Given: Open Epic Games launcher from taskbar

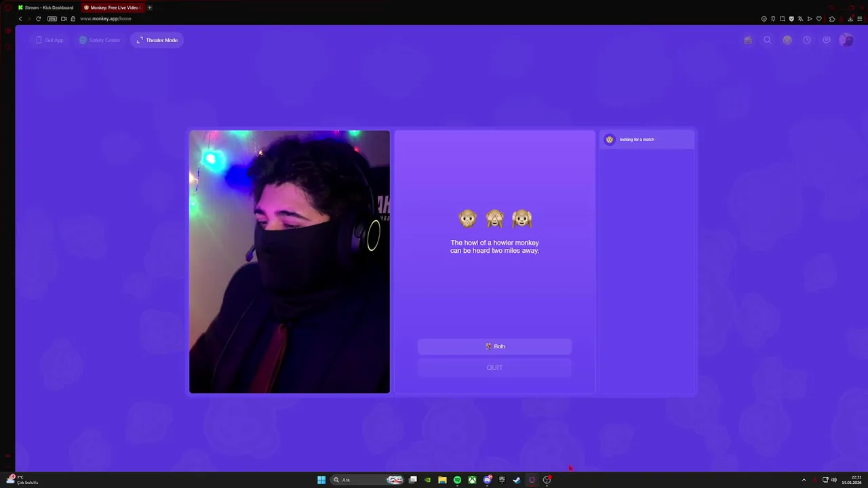Looking at the screenshot, I should (x=502, y=480).
